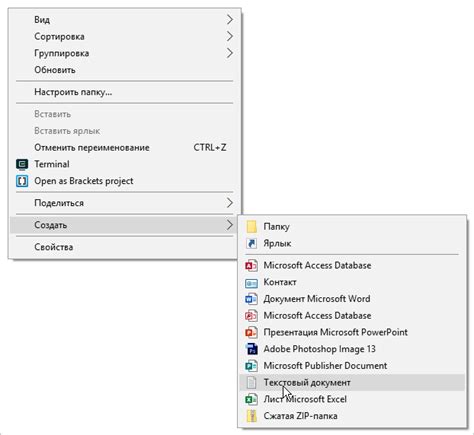Click the Photoshop Image 13 icon
This screenshot has width=474, height=435.
[251, 349]
